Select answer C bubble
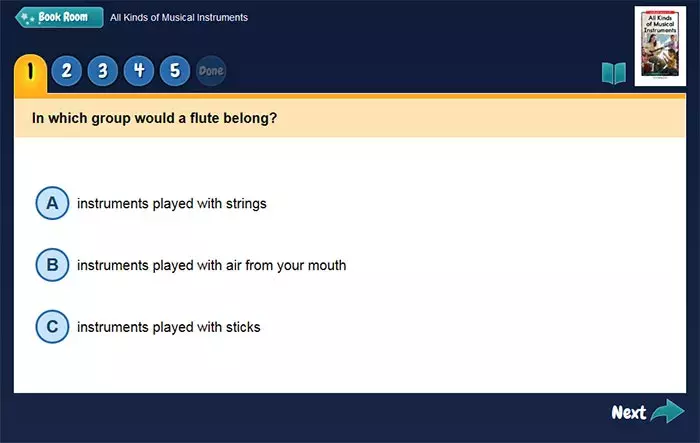700x443 pixels. (x=52, y=326)
